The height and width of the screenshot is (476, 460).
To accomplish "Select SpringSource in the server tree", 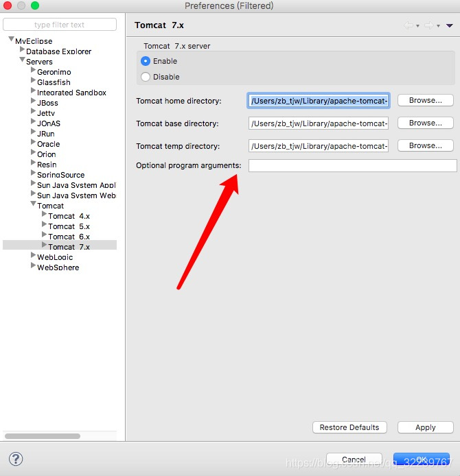I will click(x=61, y=175).
